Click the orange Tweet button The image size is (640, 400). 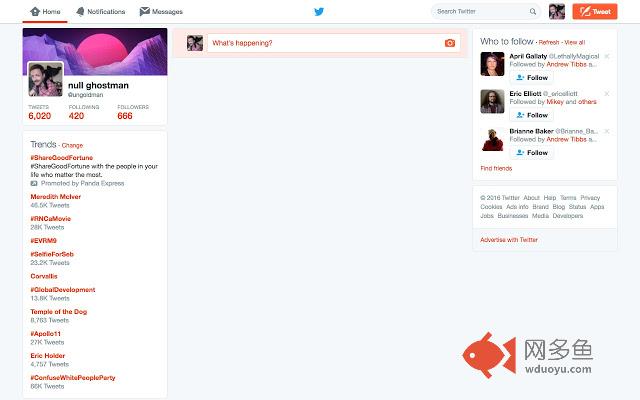pyautogui.click(x=595, y=11)
